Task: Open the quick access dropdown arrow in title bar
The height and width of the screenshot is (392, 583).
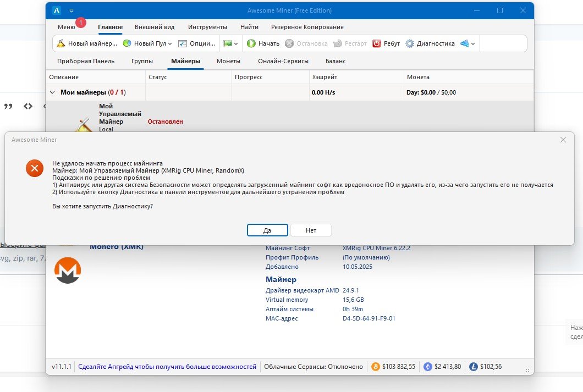Action: pos(71,10)
